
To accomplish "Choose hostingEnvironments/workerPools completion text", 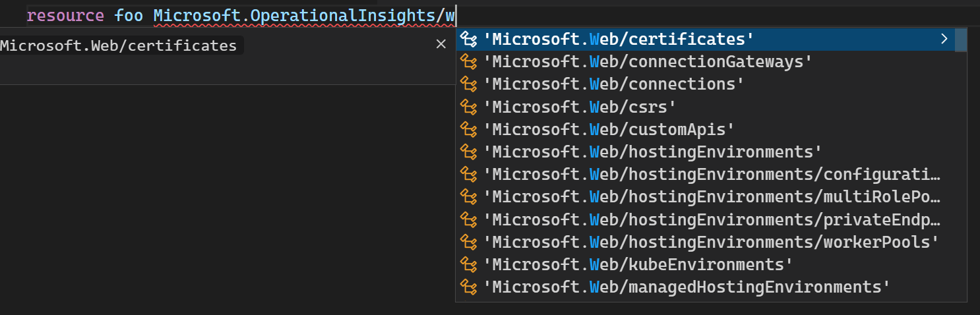I will pos(711,242).
